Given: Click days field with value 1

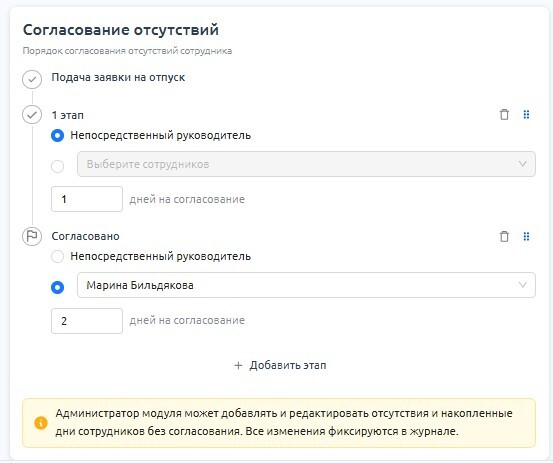Looking at the screenshot, I should [87, 199].
